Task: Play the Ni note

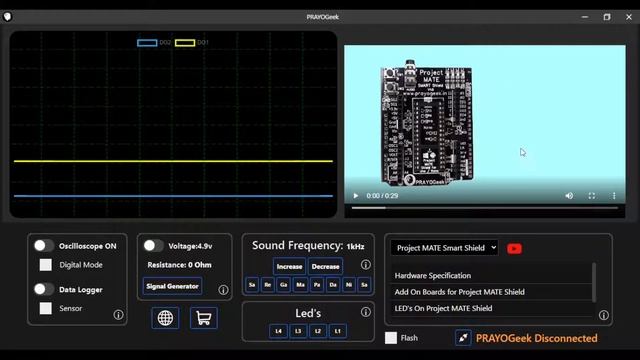Action: [x=349, y=284]
